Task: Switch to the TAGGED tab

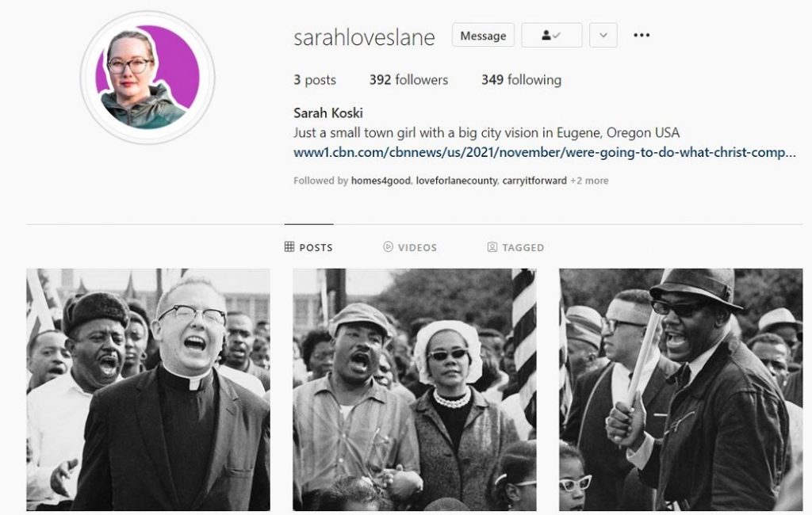Action: (x=515, y=247)
